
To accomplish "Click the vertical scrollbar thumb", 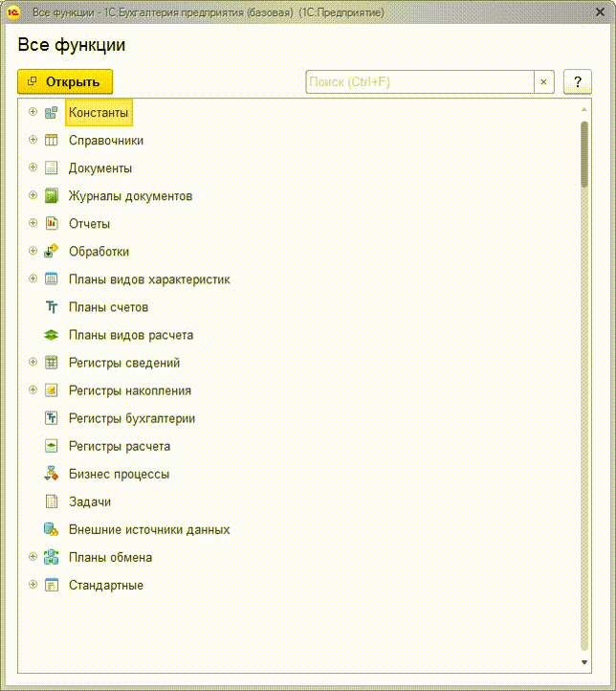I will pyautogui.click(x=584, y=154).
